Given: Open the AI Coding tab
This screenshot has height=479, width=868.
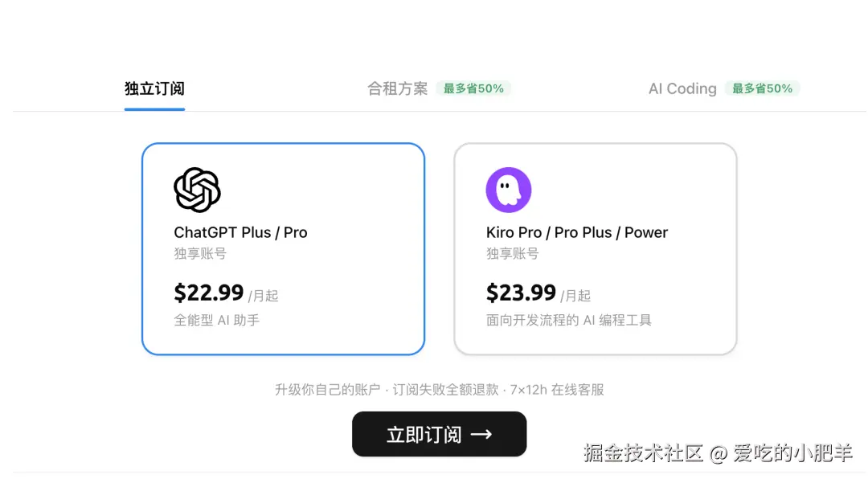Looking at the screenshot, I should click(682, 88).
